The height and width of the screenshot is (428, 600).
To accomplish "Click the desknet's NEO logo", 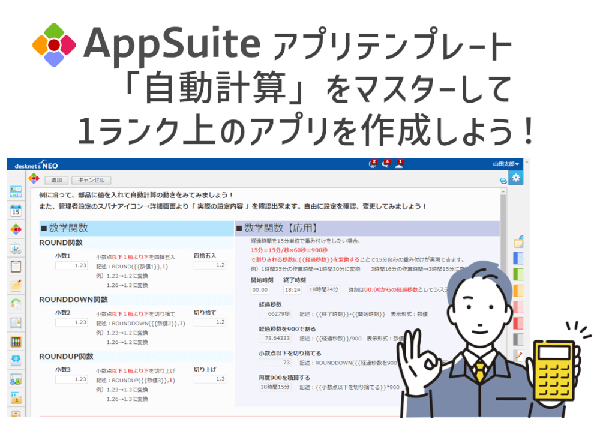I will click(36, 165).
